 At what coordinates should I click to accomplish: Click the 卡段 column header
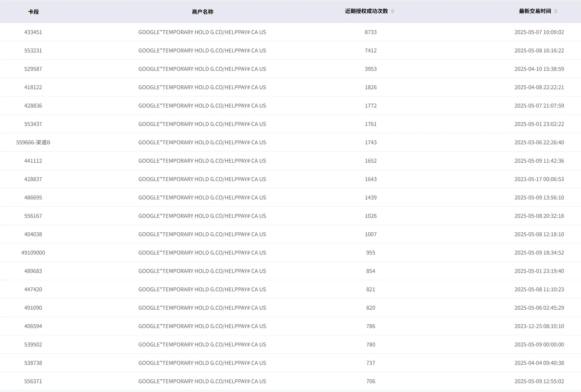tap(33, 12)
